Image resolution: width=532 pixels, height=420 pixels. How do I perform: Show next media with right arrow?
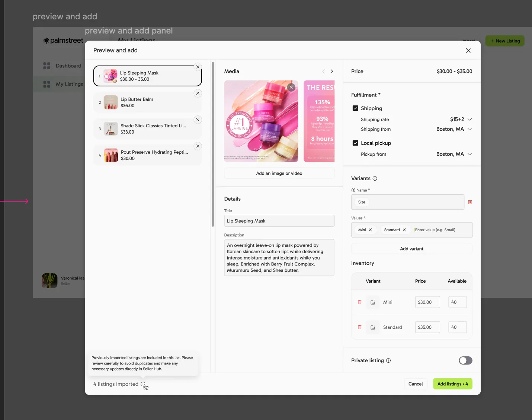click(332, 71)
